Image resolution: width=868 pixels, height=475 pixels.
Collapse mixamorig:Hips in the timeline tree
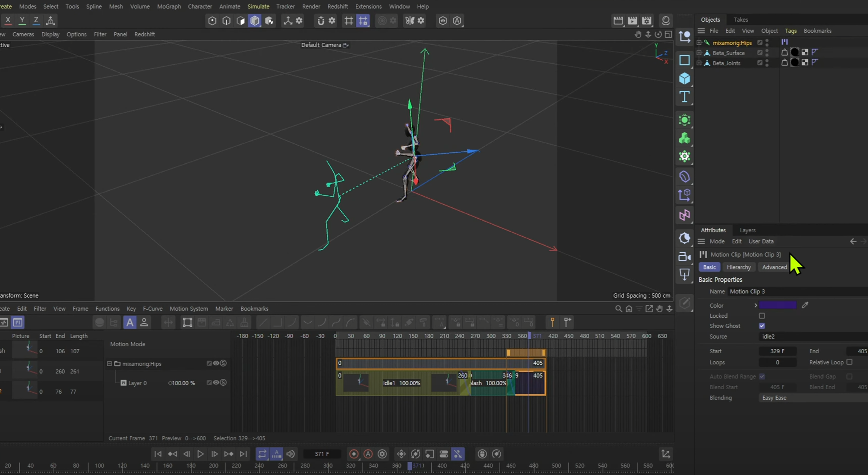(x=110, y=364)
